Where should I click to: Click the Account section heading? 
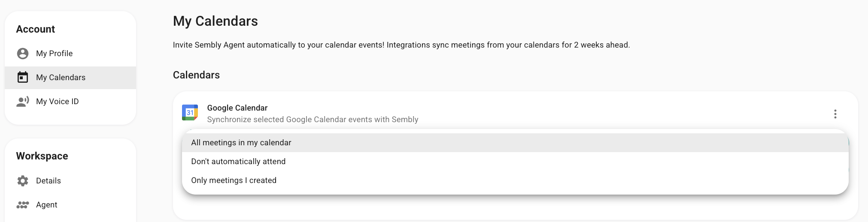[x=36, y=29]
